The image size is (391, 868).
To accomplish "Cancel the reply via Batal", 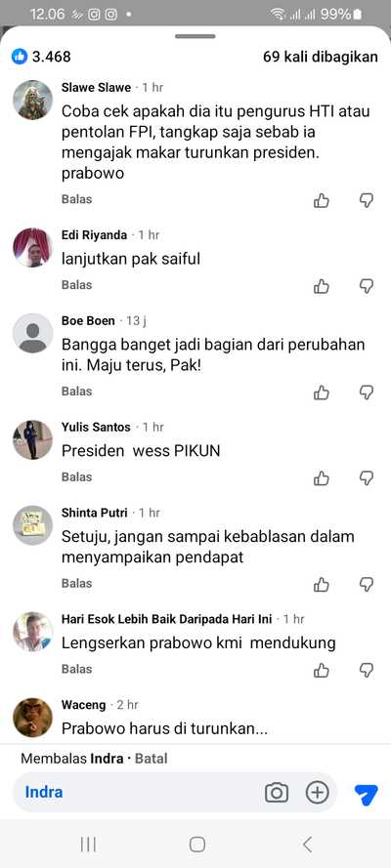I will [152, 759].
